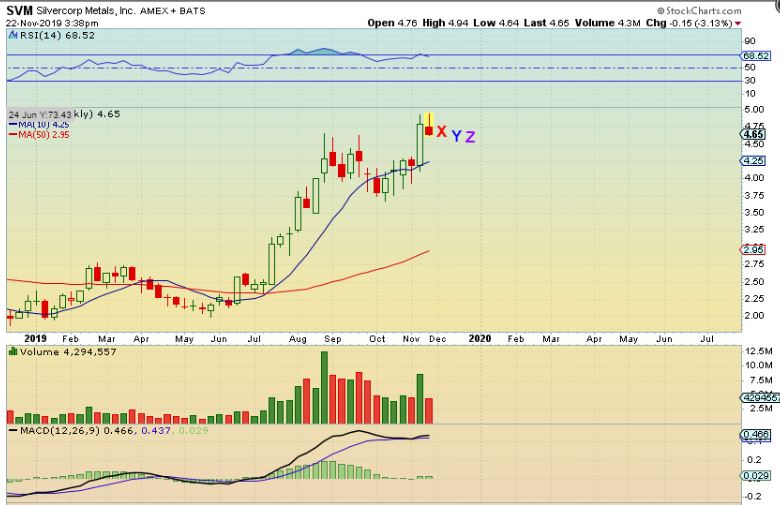This screenshot has width=780, height=505.
Task: Click the 24 Jun Y:73.43 tooltip
Action: coord(40,115)
